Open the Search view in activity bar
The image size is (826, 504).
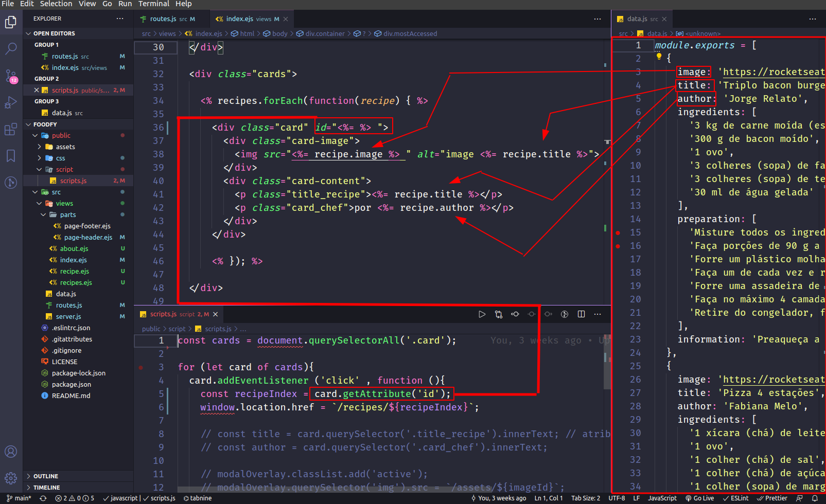pyautogui.click(x=11, y=49)
